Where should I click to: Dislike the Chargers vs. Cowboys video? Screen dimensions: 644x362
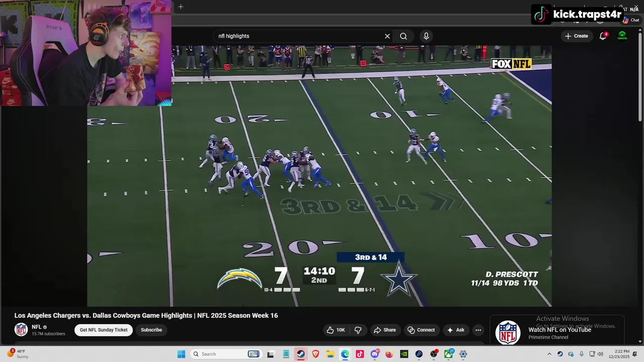click(358, 330)
